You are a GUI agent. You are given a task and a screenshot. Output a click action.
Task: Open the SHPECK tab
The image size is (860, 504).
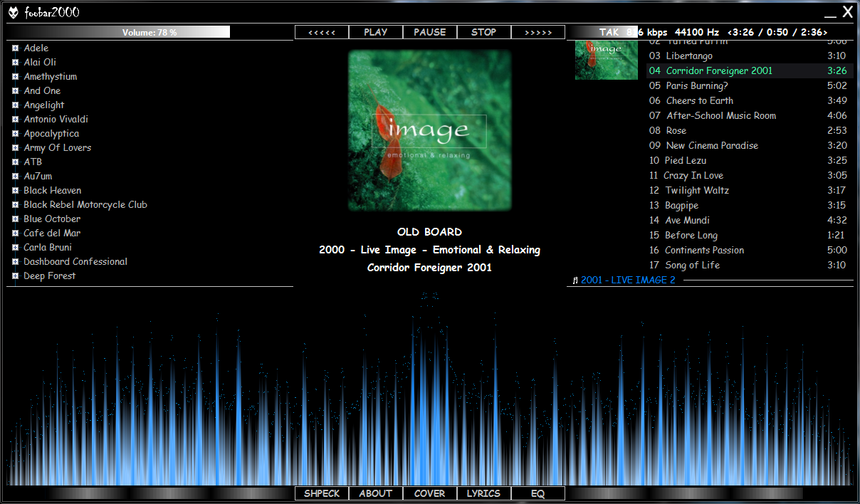(x=322, y=493)
